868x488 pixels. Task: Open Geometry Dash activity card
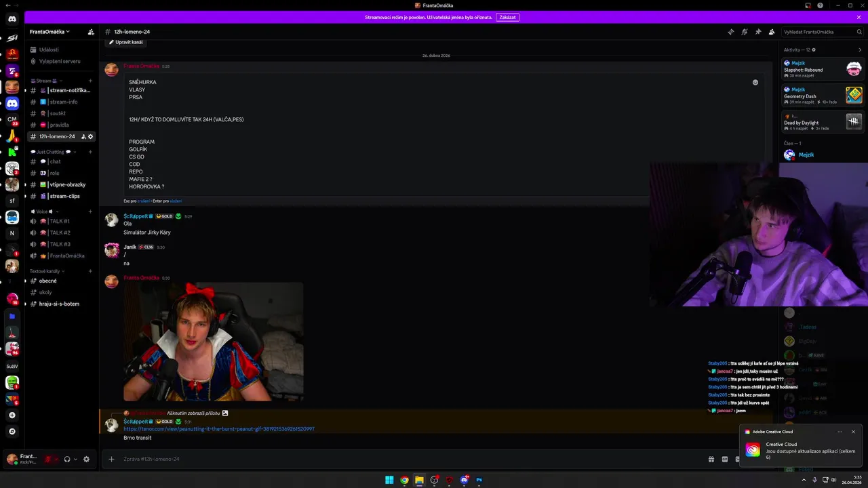[823, 95]
